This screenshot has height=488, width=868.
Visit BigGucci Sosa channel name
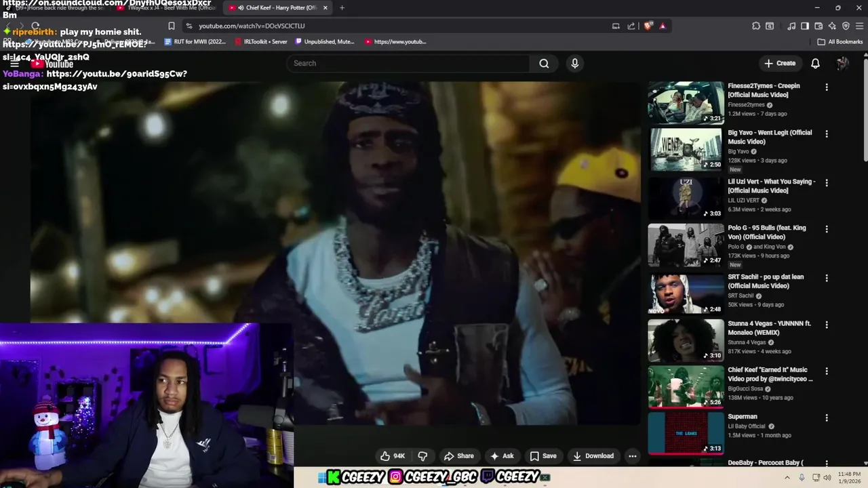click(747, 389)
